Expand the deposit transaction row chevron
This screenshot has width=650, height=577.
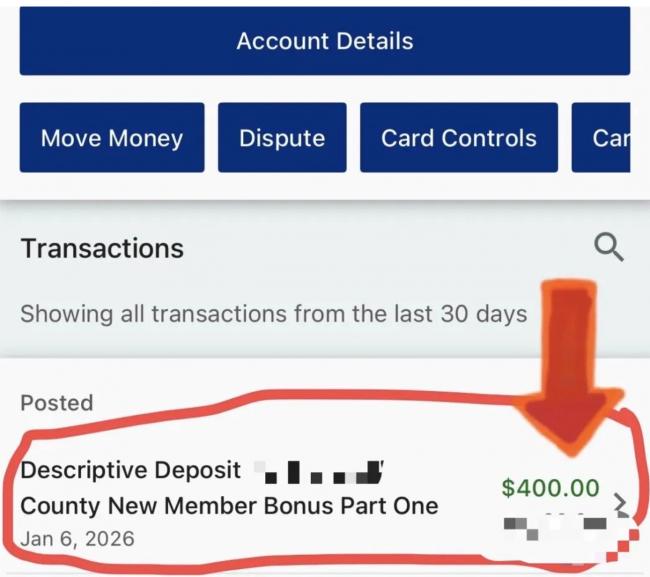point(621,503)
